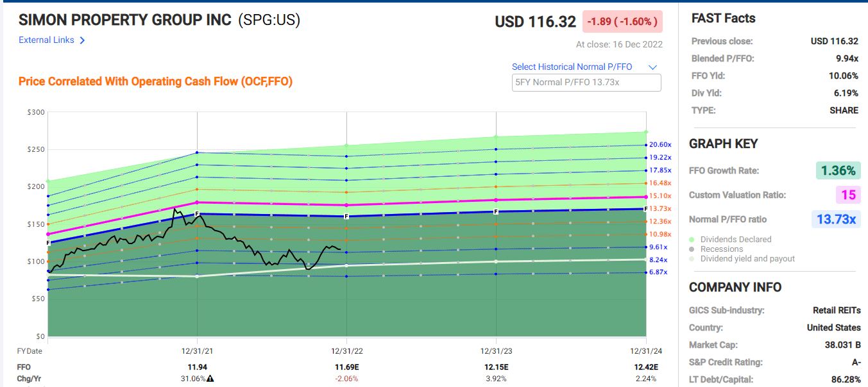Click the 15.10x multiple label
The width and height of the screenshot is (868, 387).
point(660,196)
